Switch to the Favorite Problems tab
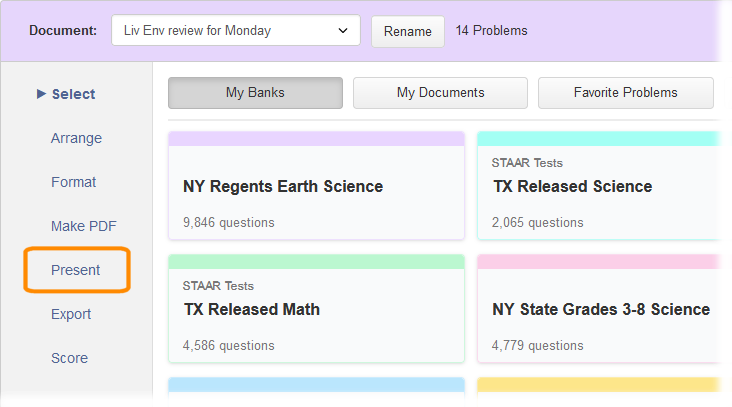The width and height of the screenshot is (732, 407). click(x=625, y=93)
